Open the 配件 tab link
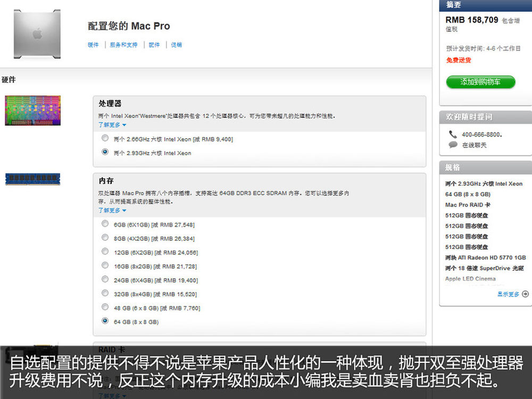Viewport: 532px width, 399px height. point(154,45)
